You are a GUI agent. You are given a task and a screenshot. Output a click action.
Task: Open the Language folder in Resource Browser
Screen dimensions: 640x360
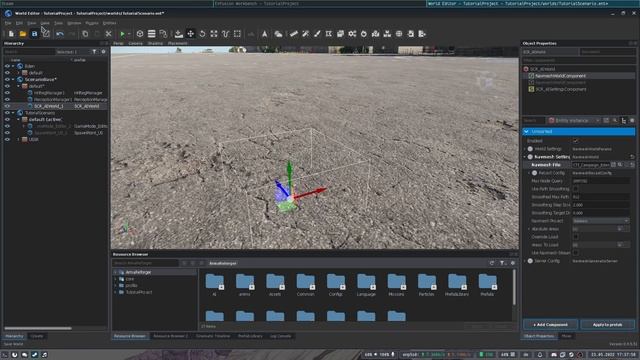[366, 285]
